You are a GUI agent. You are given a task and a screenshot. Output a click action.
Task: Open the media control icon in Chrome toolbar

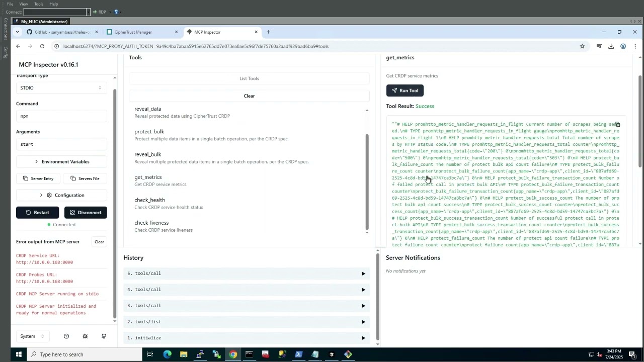pyautogui.click(x=599, y=46)
